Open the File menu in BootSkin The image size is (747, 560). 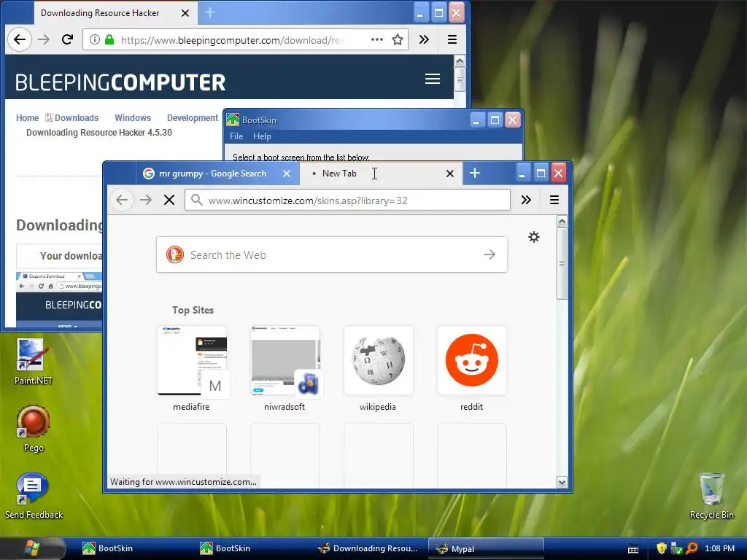point(236,136)
